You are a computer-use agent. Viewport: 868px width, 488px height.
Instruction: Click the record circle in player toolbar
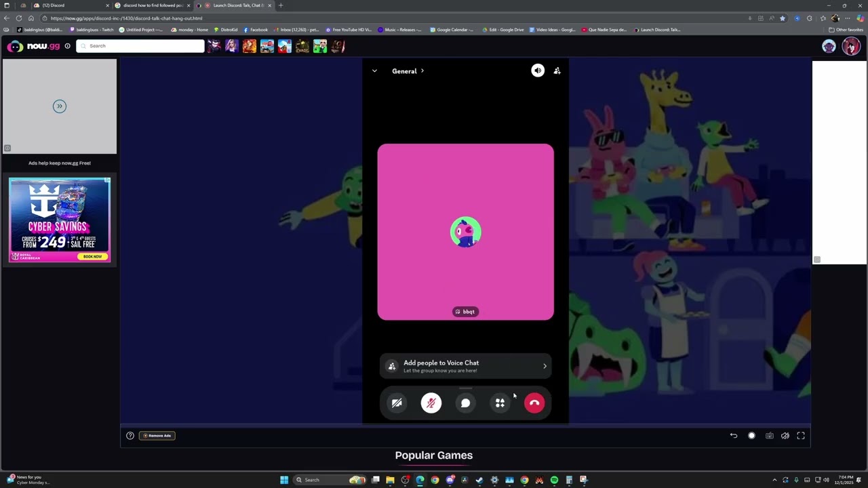pyautogui.click(x=751, y=436)
